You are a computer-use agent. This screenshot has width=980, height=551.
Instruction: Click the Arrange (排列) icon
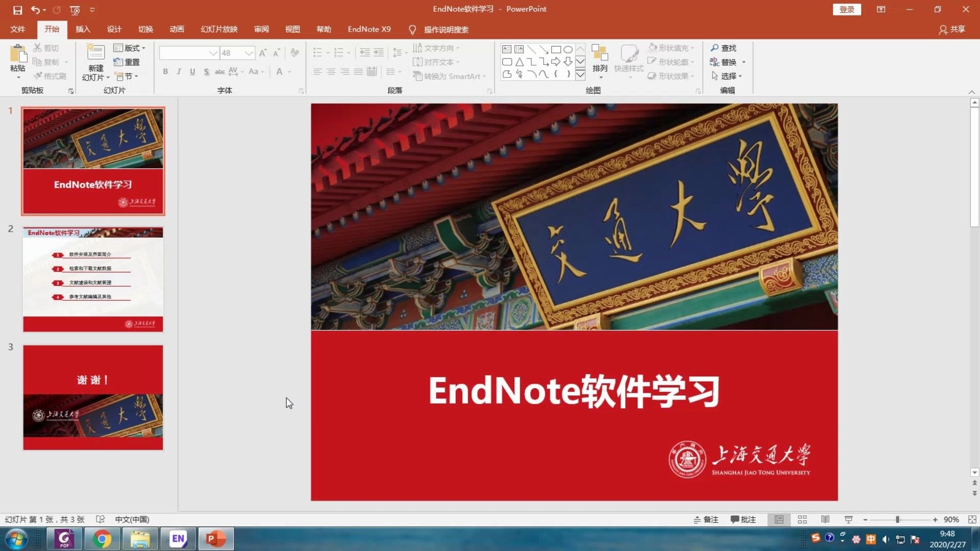click(x=600, y=54)
